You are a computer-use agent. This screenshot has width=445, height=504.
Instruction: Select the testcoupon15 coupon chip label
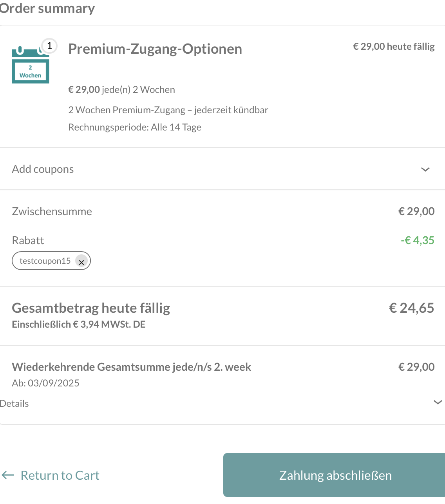coord(45,261)
